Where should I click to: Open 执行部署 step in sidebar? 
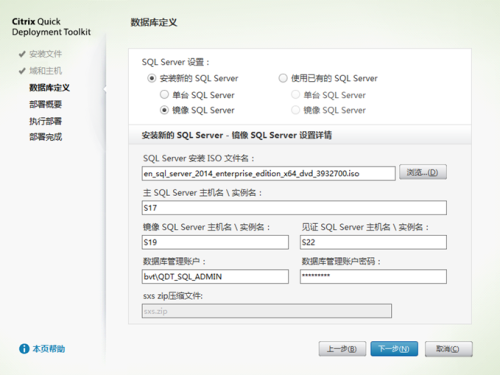point(46,121)
